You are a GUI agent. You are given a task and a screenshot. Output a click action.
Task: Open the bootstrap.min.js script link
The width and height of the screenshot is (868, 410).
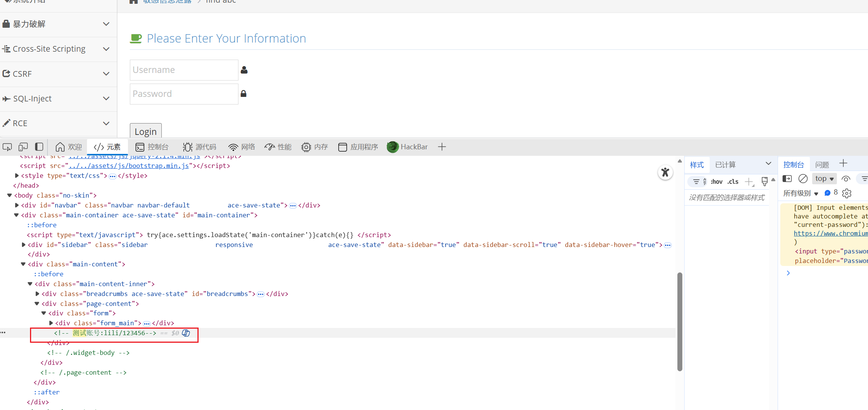129,166
